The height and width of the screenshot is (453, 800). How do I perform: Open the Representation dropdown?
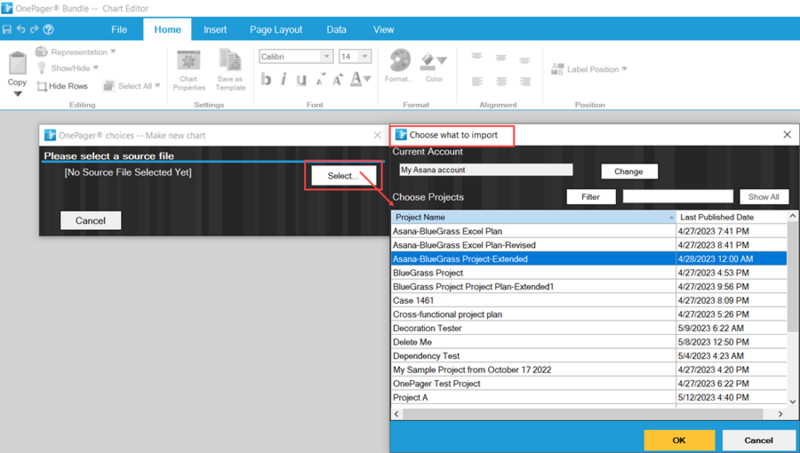click(x=76, y=52)
